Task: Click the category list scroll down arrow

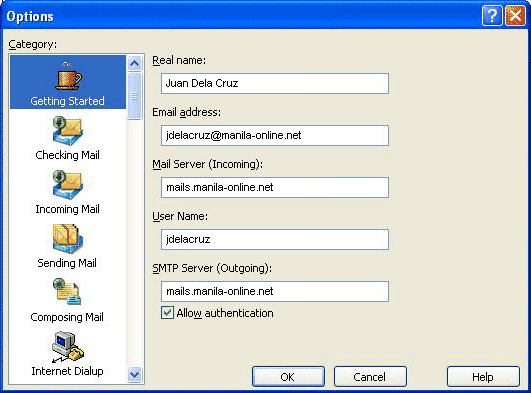Action: [x=135, y=375]
